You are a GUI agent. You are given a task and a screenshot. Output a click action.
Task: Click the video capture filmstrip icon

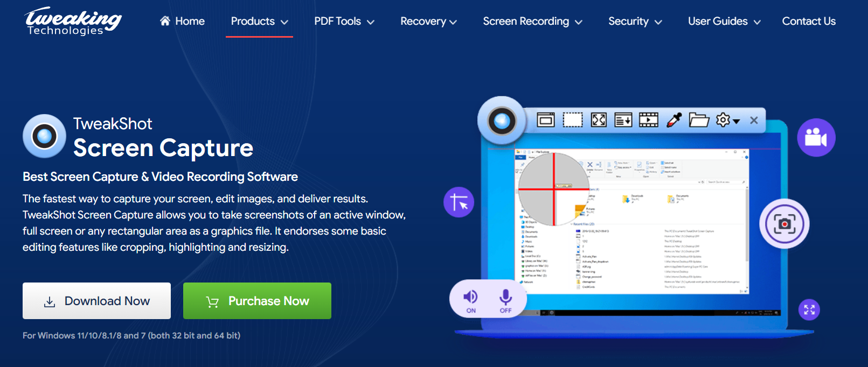(649, 119)
